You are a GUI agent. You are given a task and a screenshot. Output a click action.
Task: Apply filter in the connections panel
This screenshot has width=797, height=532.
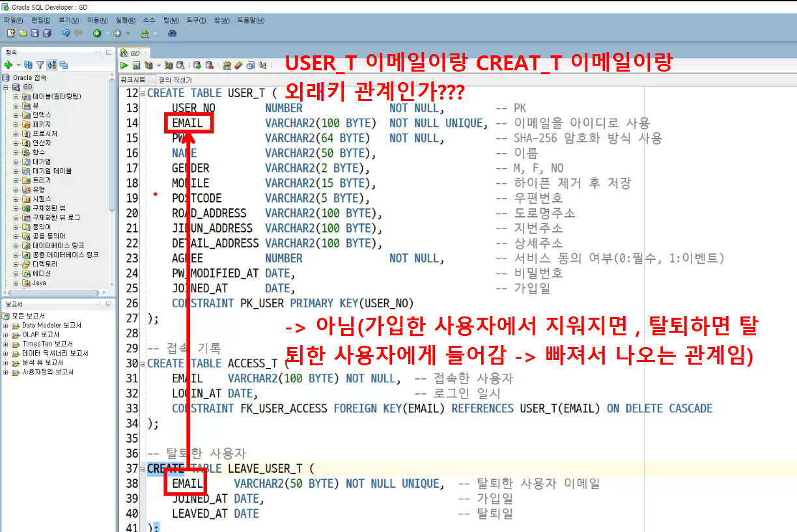pos(40,65)
